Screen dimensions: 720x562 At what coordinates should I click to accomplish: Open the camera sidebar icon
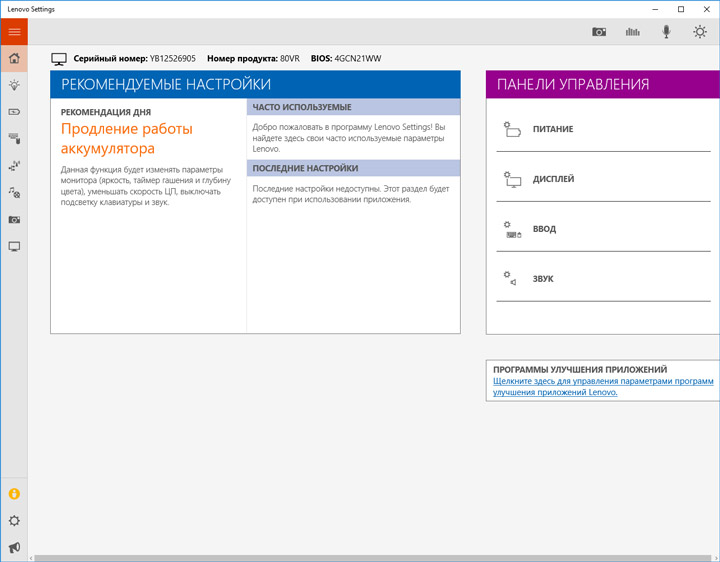[14, 219]
